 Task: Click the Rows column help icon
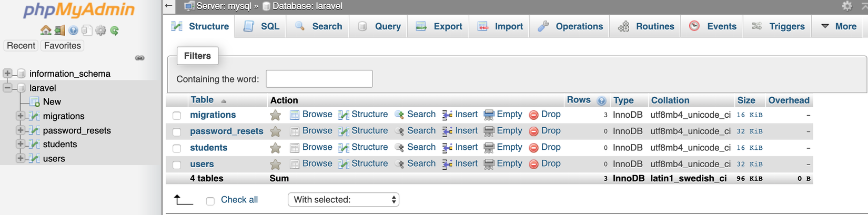[x=602, y=100]
